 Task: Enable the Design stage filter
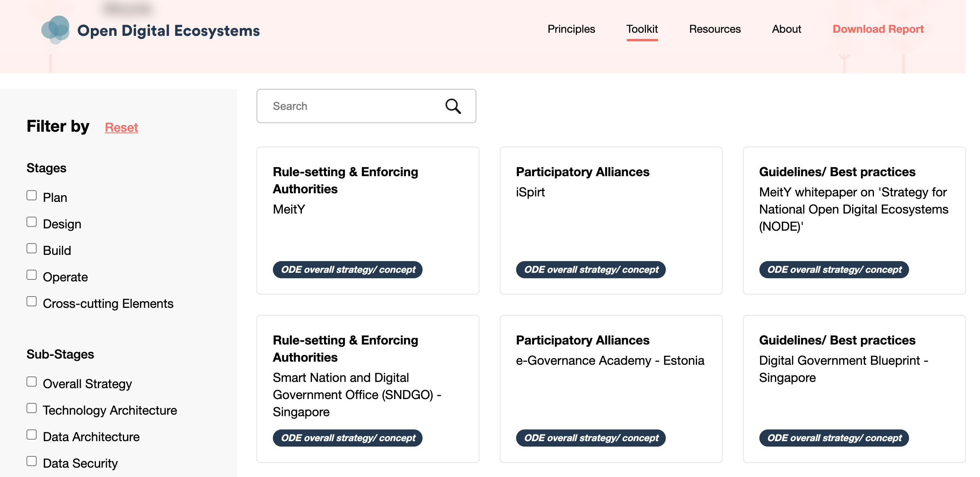point(32,222)
